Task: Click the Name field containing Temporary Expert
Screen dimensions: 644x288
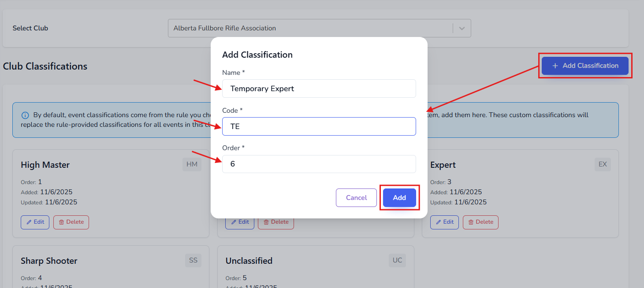Action: tap(319, 88)
